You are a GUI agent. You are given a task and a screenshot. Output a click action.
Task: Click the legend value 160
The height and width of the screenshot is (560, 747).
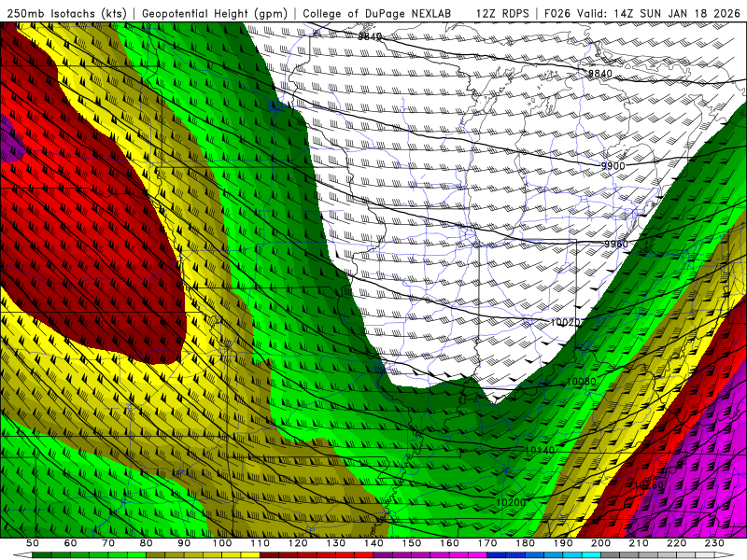[449, 543]
